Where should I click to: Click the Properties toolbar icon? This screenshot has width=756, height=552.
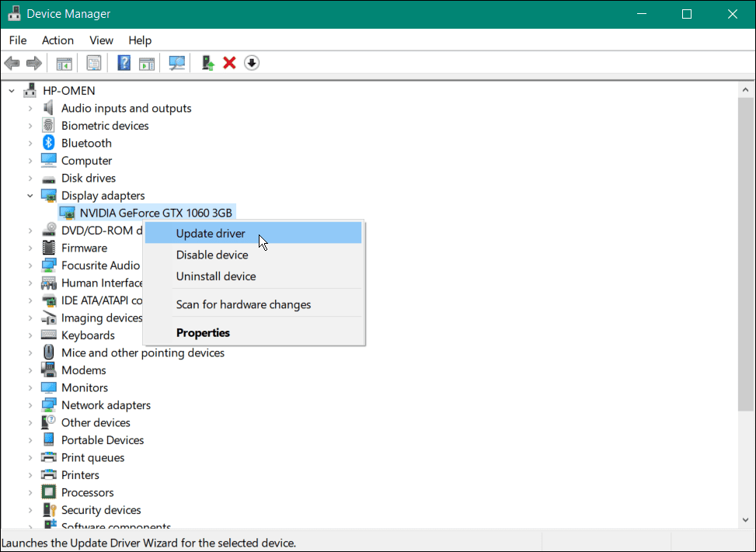[x=93, y=62]
